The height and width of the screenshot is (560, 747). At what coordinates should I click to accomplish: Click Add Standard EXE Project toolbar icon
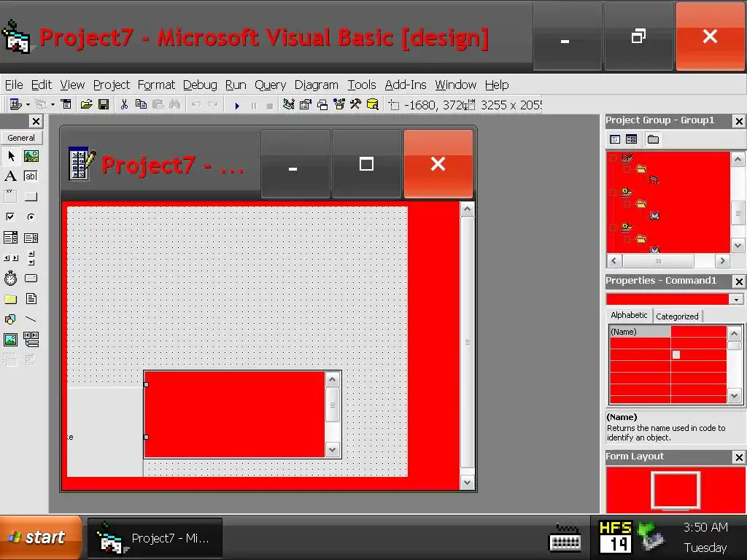[x=15, y=104]
